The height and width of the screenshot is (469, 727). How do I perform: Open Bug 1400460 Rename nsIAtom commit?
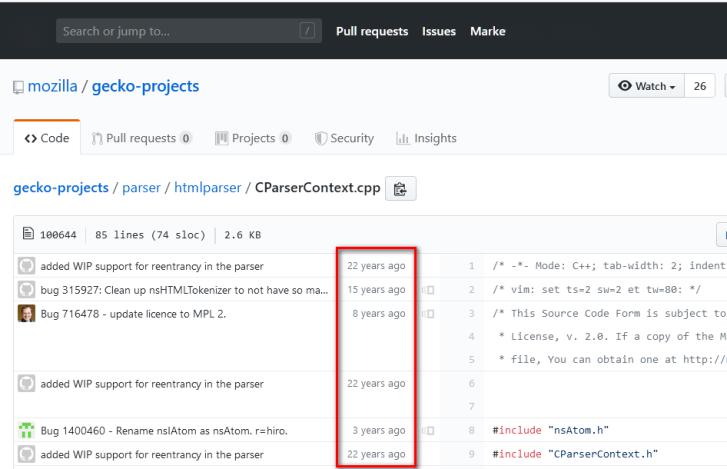click(x=164, y=431)
